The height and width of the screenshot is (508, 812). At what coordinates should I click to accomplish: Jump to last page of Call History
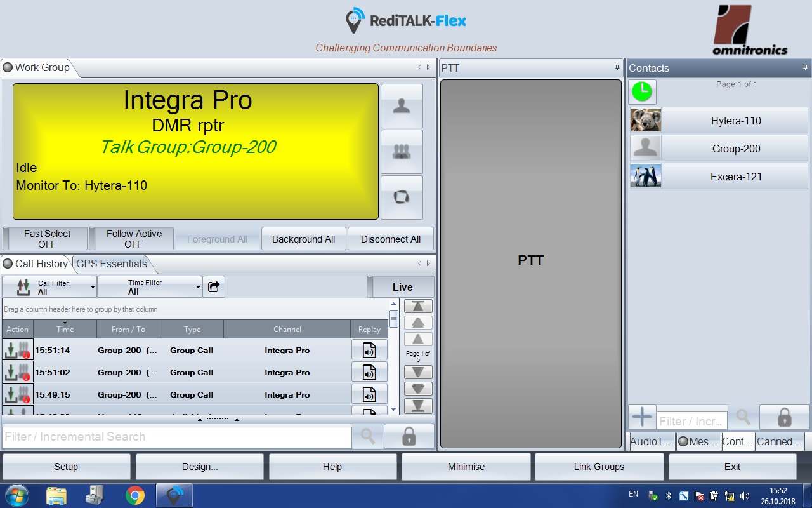[x=418, y=406]
